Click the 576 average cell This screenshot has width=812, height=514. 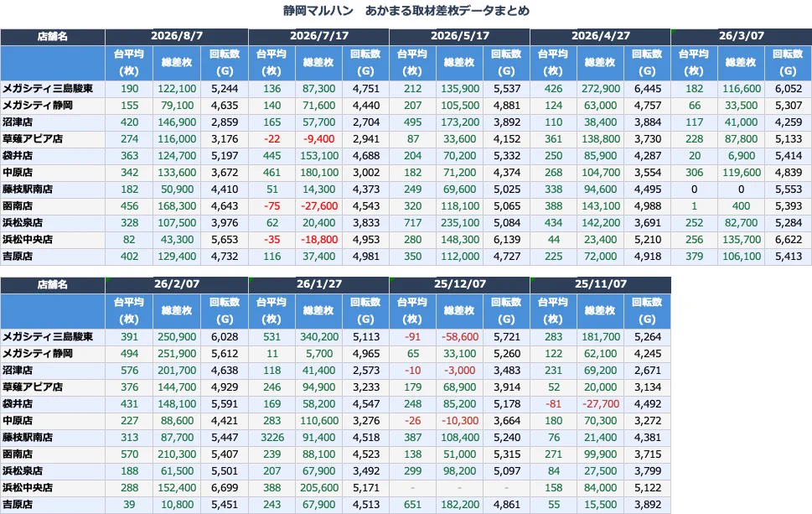pos(129,371)
